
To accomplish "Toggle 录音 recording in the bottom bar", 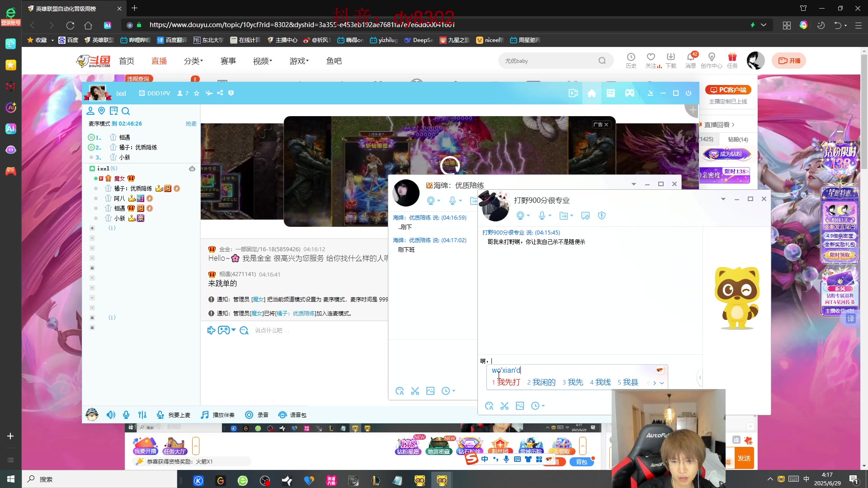I will point(257,415).
